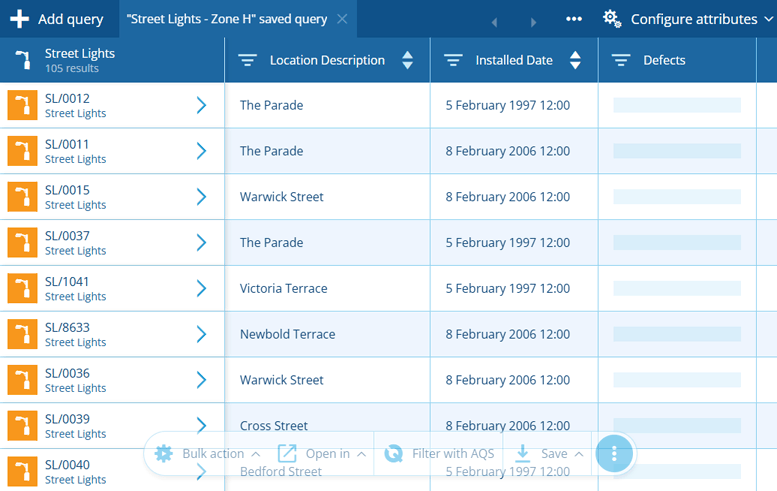Click the SL/0012 street light orange icon
Screen dimensions: 777x491
[22, 105]
